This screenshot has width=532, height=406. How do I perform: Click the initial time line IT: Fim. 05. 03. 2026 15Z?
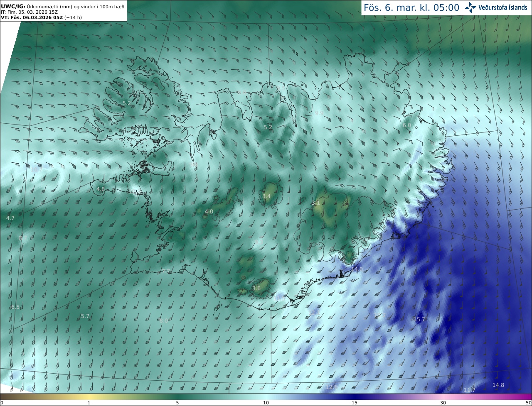[x=30, y=12]
